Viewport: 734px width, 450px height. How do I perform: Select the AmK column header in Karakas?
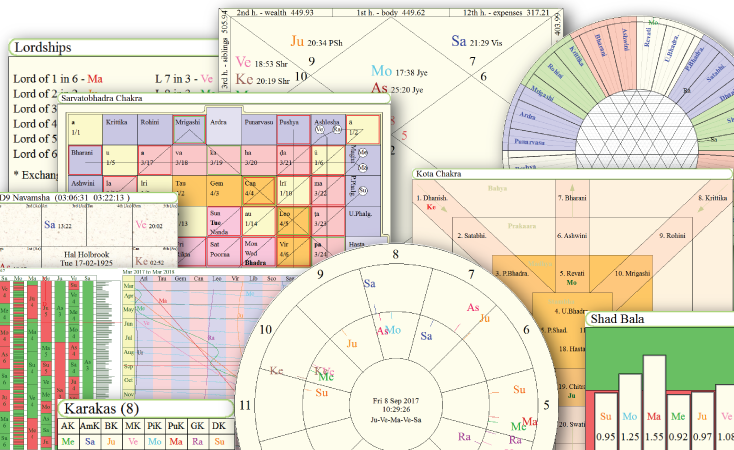click(90, 426)
